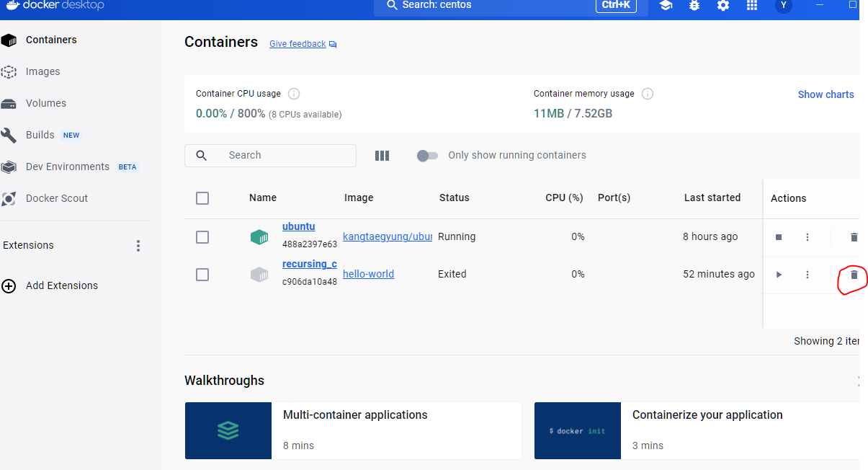Click Add Extensions
The width and height of the screenshot is (868, 470).
click(62, 285)
